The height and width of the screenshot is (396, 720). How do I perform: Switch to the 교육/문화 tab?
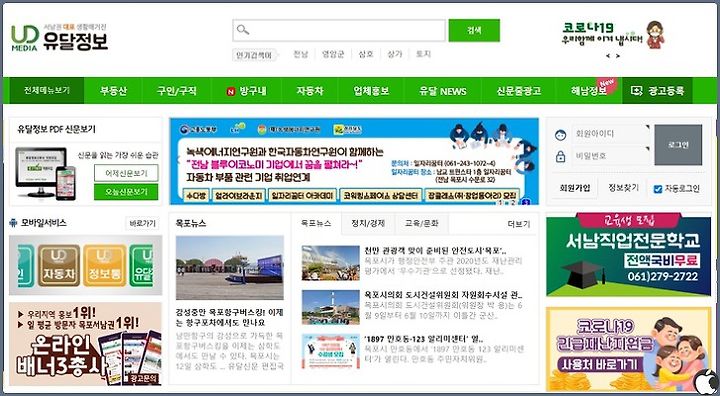(x=422, y=224)
